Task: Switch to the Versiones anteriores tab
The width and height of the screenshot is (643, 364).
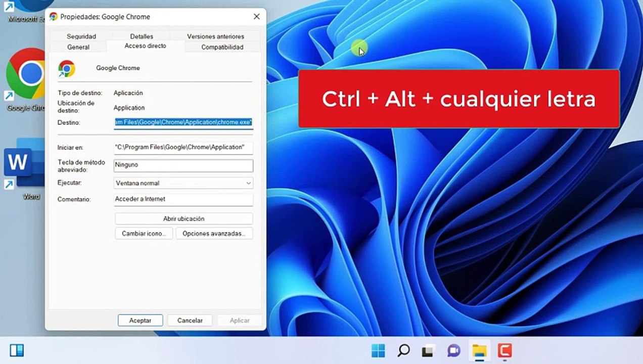Action: [x=215, y=36]
